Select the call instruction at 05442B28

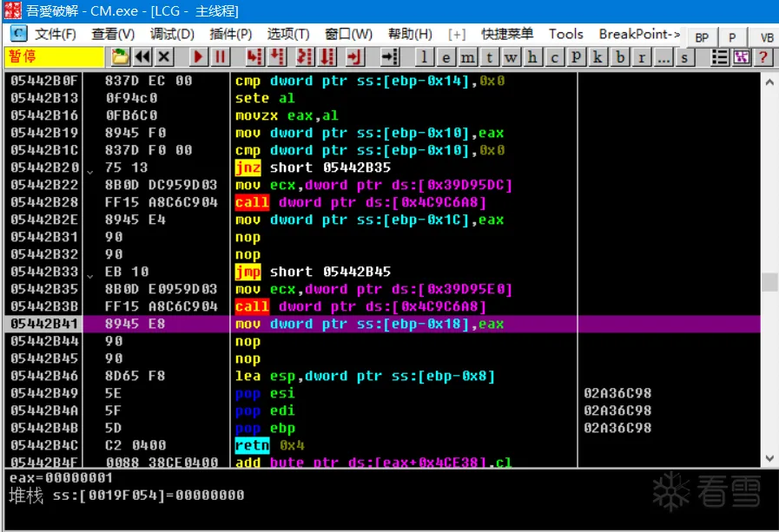click(360, 202)
